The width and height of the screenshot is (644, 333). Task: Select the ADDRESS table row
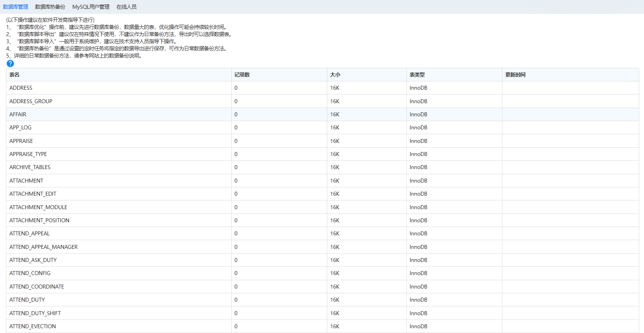(21, 88)
